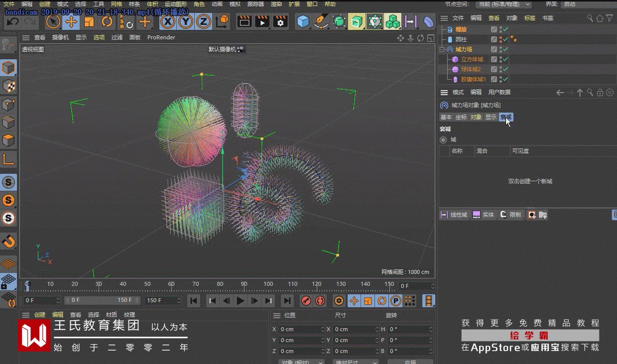Click the Enable Axis L-shaped icon
617x364 pixels.
pyautogui.click(x=8, y=159)
